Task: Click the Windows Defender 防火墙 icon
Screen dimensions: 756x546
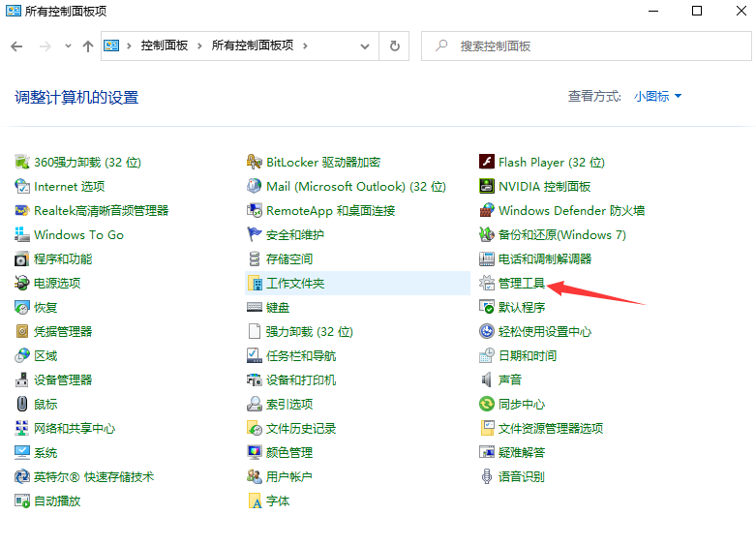Action: (487, 211)
